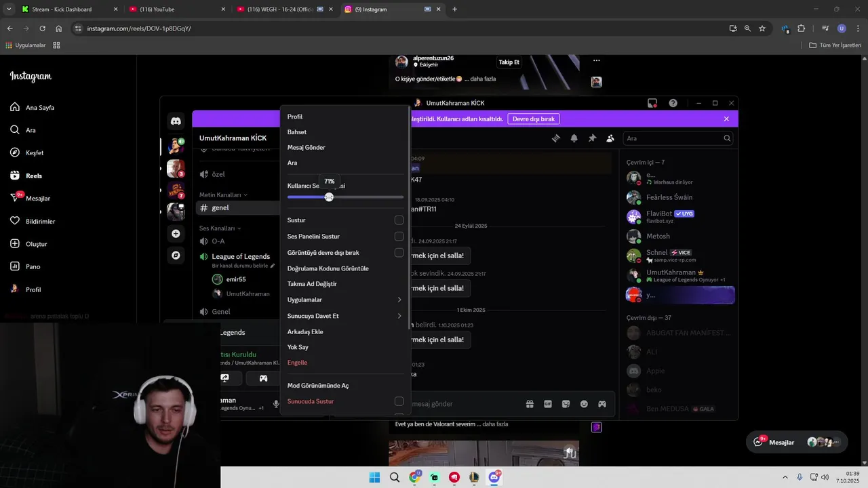This screenshot has width=868, height=488.
Task: Select Doğrulama Kodunu Görüntüle menu item
Action: (x=345, y=268)
